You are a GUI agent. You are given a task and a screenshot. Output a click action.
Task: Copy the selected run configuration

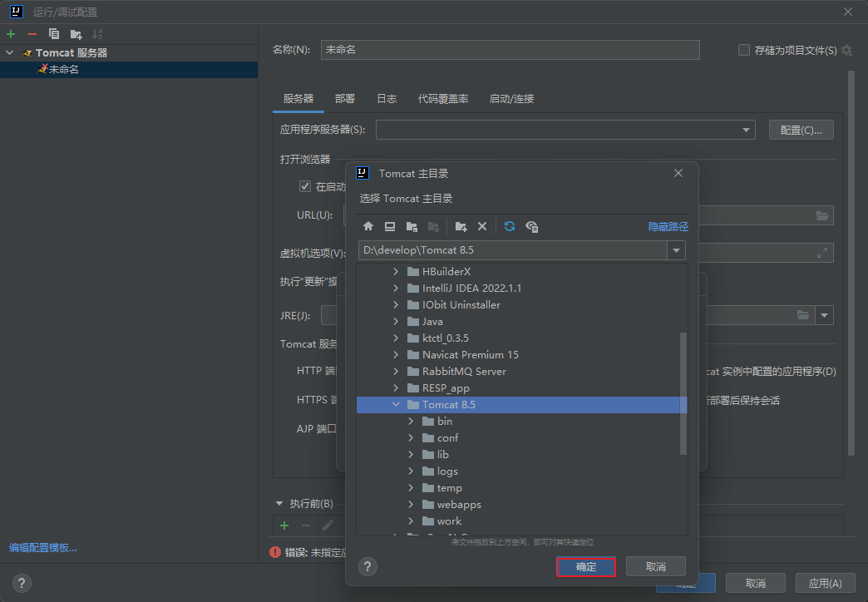coord(54,34)
